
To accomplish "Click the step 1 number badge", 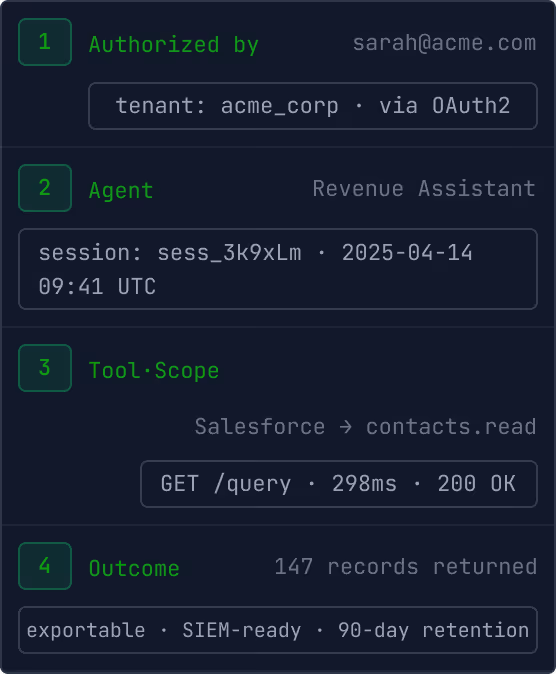I will point(45,42).
